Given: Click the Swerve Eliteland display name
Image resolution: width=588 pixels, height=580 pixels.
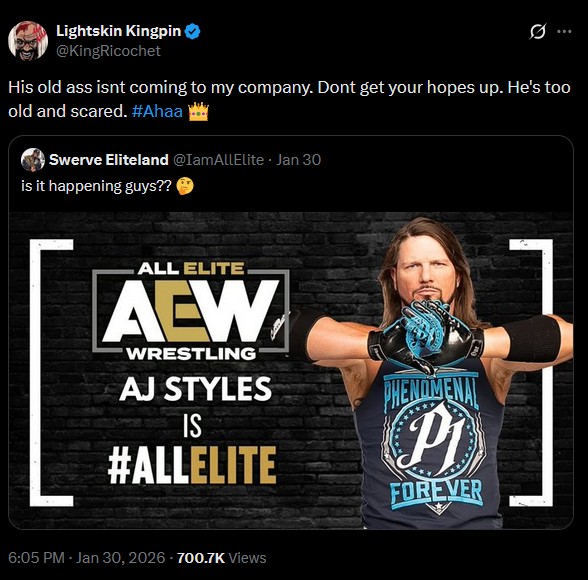Looking at the screenshot, I should [x=109, y=160].
